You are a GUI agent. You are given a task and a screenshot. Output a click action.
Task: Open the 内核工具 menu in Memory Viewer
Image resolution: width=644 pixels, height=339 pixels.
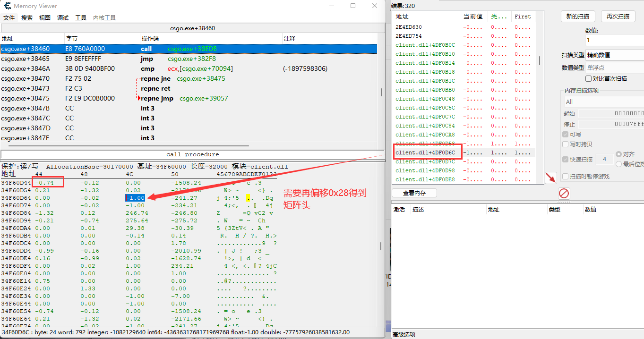104,17
